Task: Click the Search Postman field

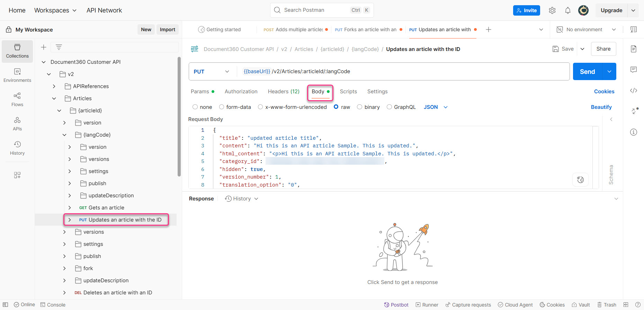Action: click(322, 10)
